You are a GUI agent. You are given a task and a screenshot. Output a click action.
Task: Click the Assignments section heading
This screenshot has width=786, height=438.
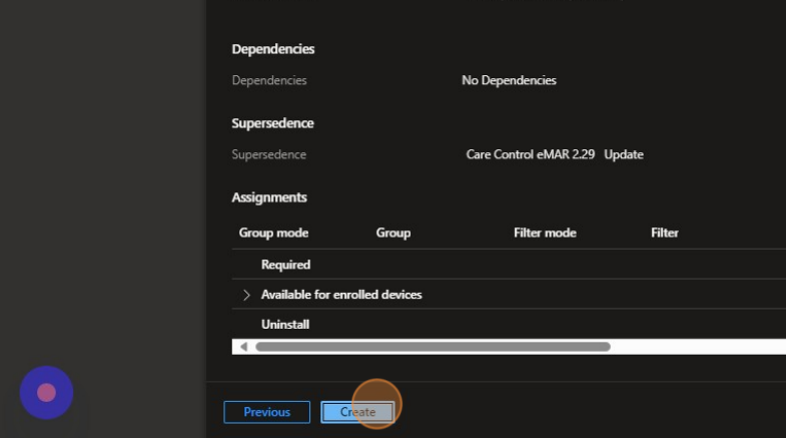[269, 197]
